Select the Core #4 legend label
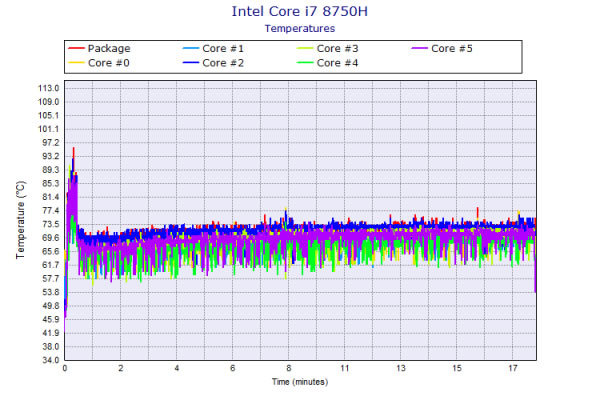This screenshot has height=400, width=600. 338,63
